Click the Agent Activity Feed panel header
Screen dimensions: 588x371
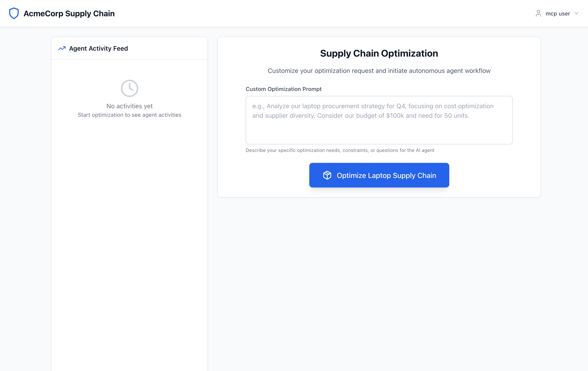coord(98,48)
